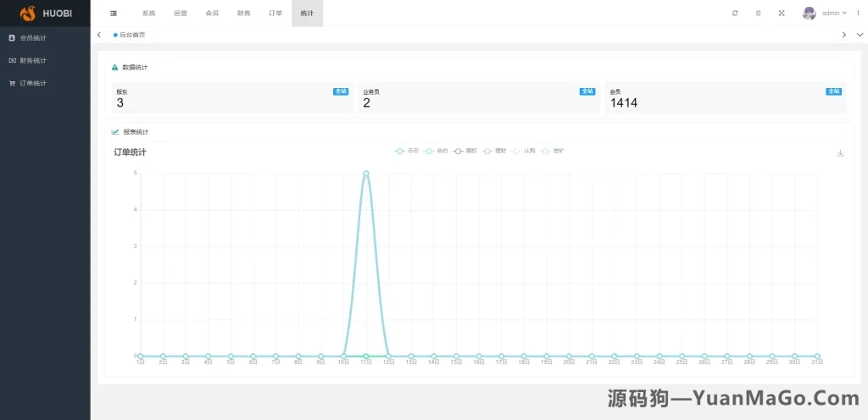
Task: Click the HUOBI flame logo
Action: [x=28, y=14]
